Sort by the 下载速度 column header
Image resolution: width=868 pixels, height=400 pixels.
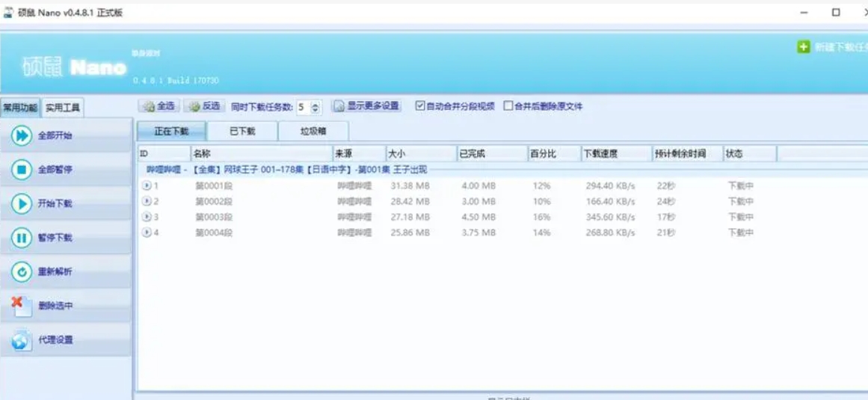617,154
